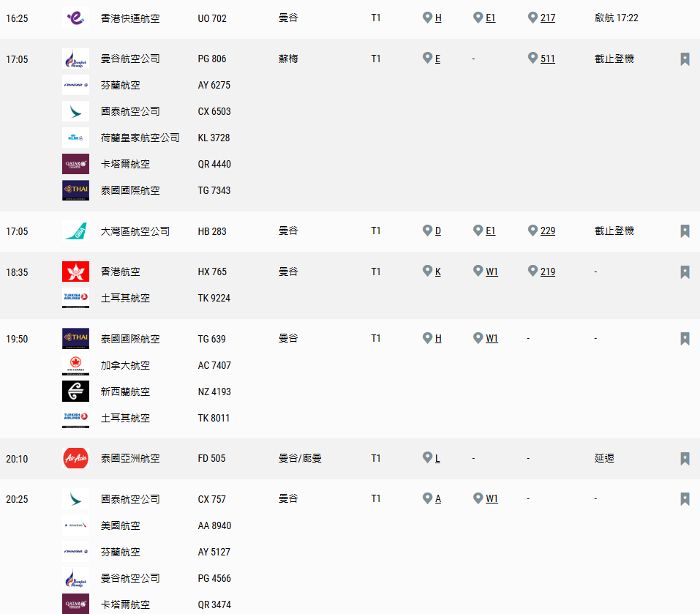
Task: Click the AirAsia logo icon
Action: [x=75, y=459]
